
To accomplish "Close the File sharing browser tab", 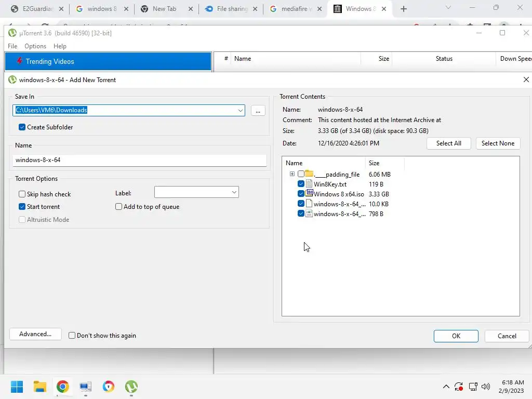I will pyautogui.click(x=255, y=9).
